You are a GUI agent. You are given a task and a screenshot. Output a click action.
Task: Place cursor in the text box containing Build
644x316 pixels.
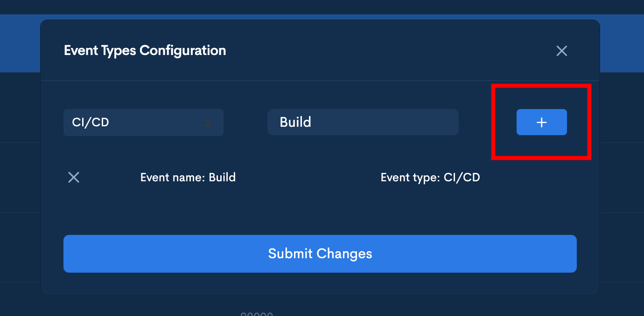363,122
